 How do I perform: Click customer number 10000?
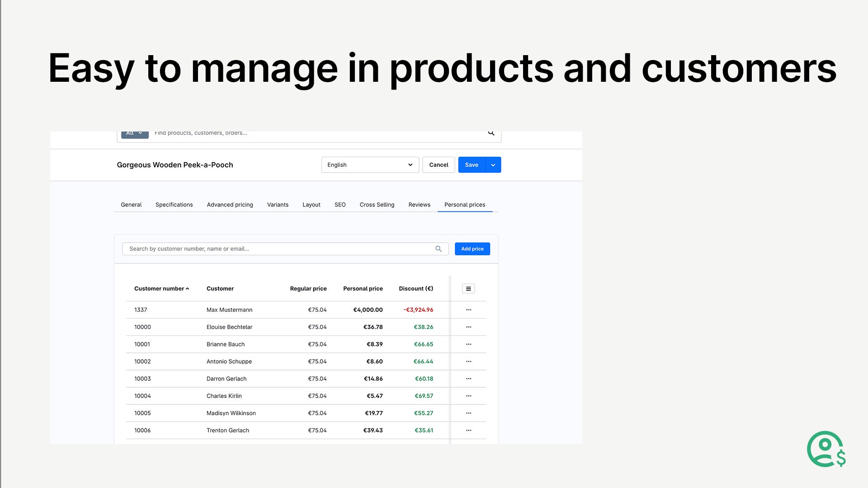coord(142,327)
